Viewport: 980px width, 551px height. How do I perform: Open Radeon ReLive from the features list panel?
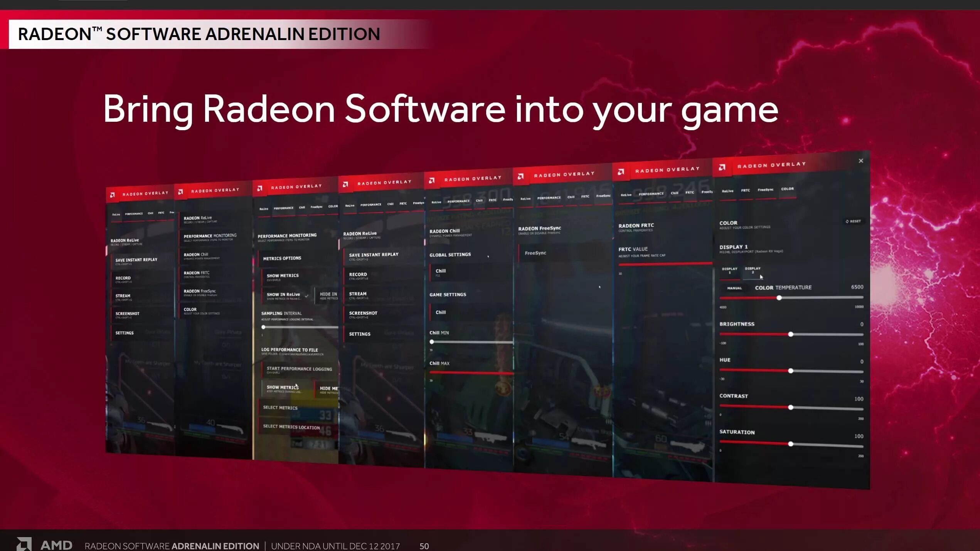pos(215,219)
